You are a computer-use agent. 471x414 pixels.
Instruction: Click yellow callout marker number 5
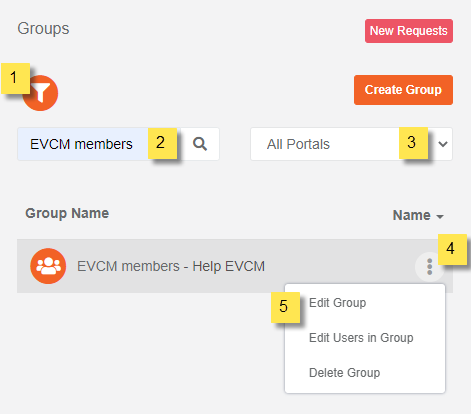(285, 307)
